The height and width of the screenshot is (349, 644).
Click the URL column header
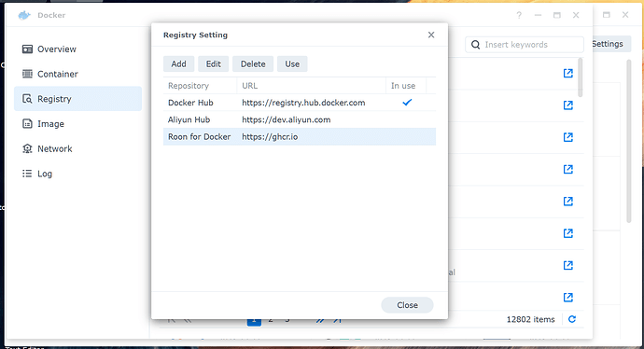[x=312, y=86]
